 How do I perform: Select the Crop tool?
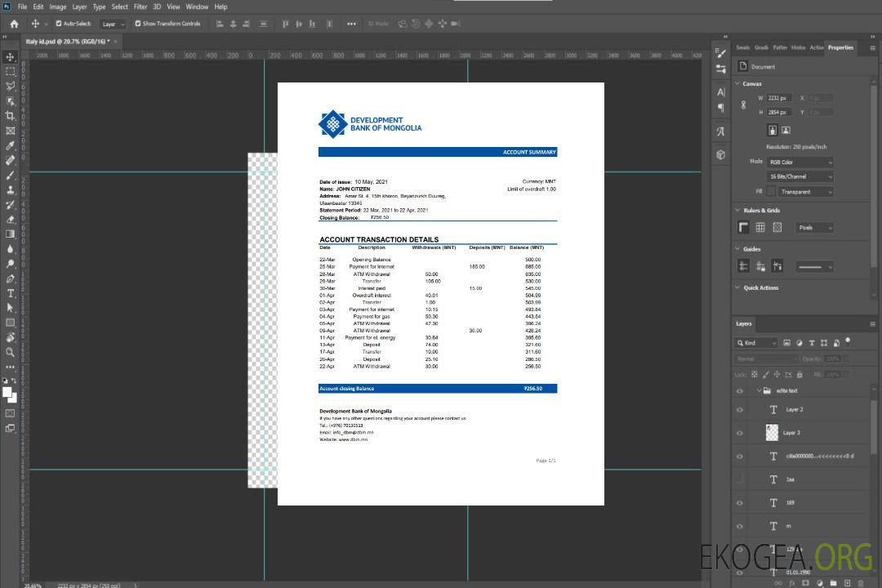10,115
